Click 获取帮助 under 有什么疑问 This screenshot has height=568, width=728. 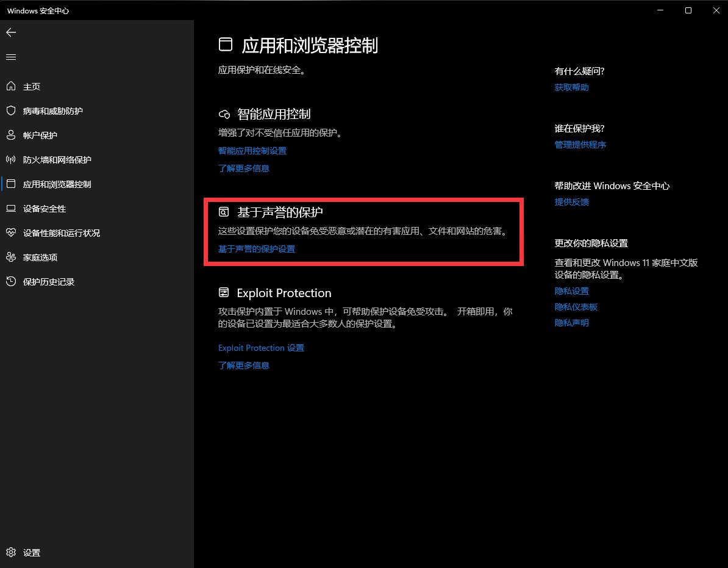(x=571, y=87)
